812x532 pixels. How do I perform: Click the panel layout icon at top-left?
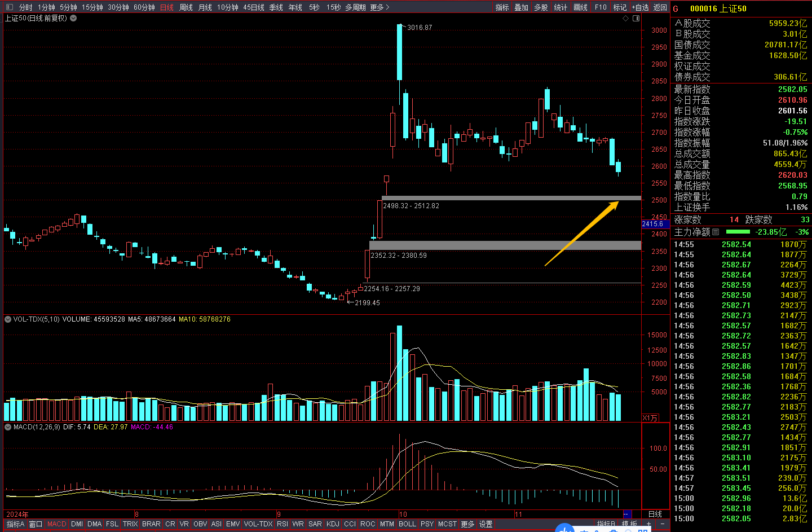coord(9,7)
